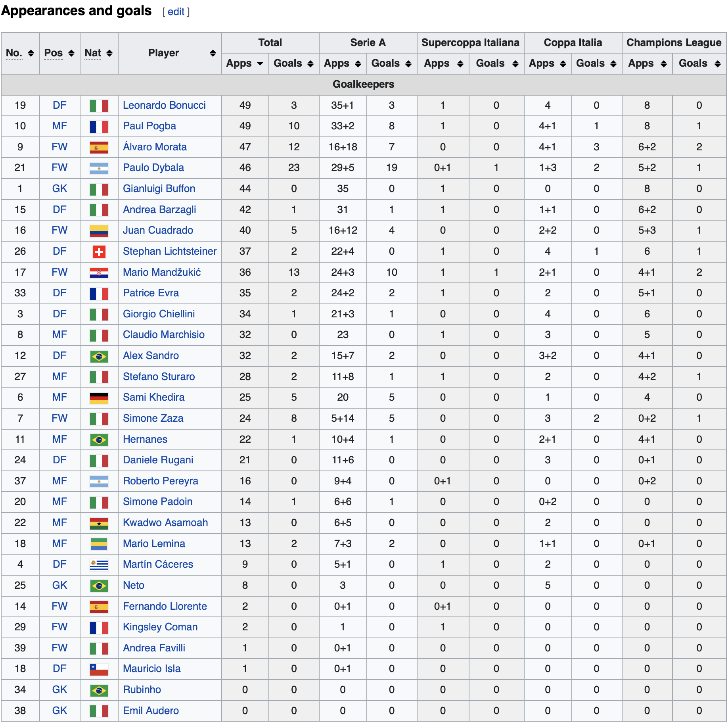Sort by Total Apps column header
728x722 pixels.
point(245,63)
